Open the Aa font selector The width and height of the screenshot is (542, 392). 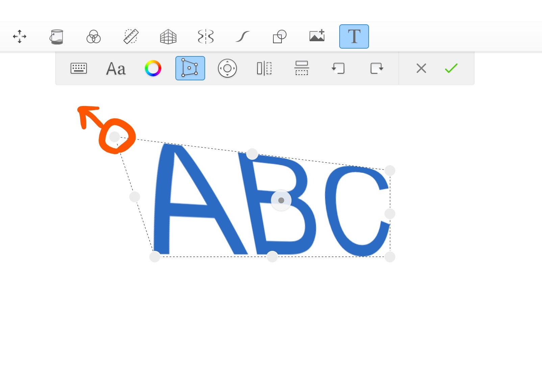tap(116, 69)
